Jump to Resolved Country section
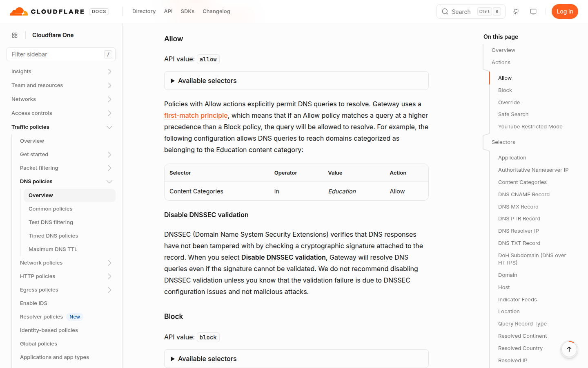588x368 pixels. 520,348
